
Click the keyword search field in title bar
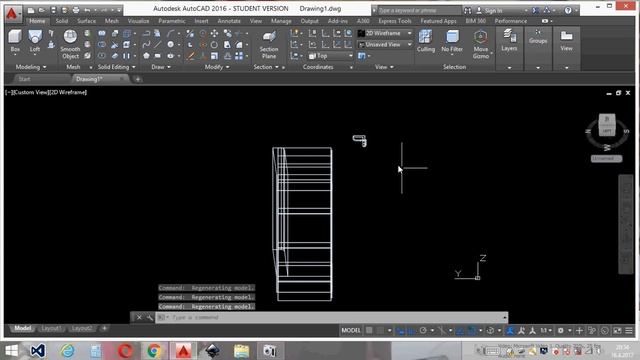tap(419, 10)
